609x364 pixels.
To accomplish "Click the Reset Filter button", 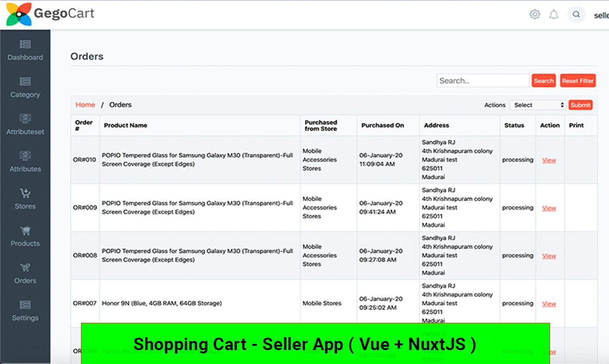I will coord(578,80).
